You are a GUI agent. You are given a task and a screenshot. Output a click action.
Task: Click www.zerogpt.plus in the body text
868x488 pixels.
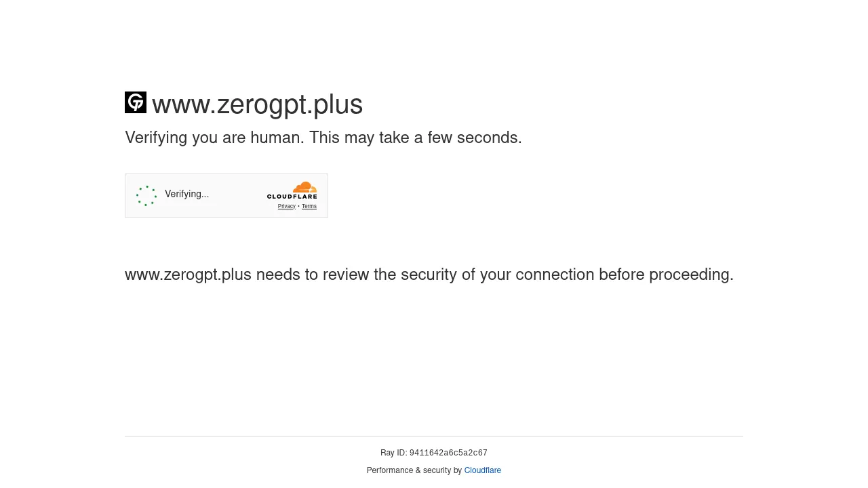(188, 274)
